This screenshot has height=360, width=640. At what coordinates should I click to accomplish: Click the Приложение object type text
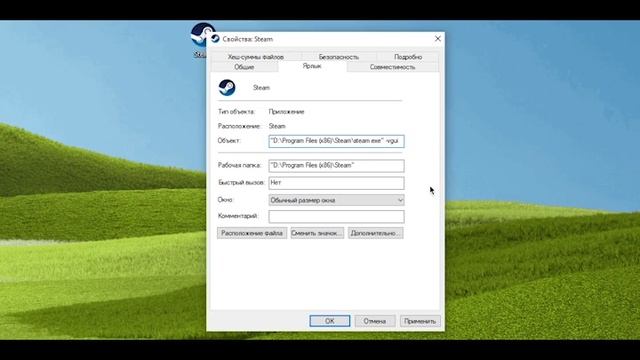click(x=287, y=111)
